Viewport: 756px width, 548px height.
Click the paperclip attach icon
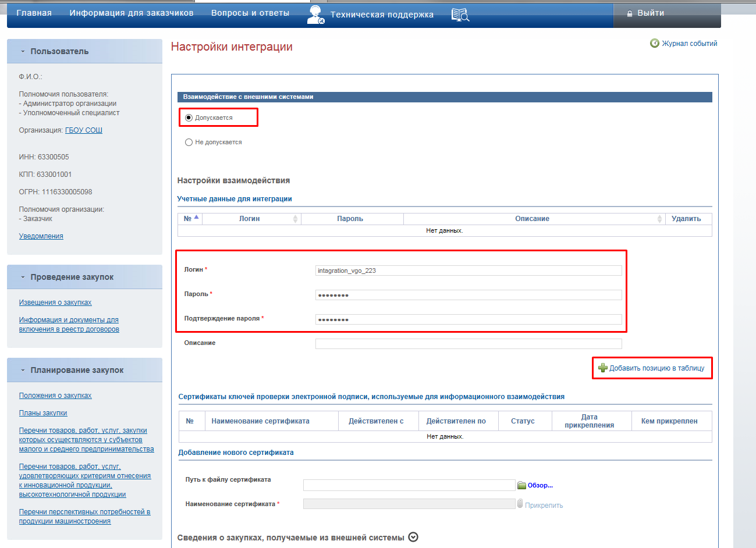coord(520,504)
